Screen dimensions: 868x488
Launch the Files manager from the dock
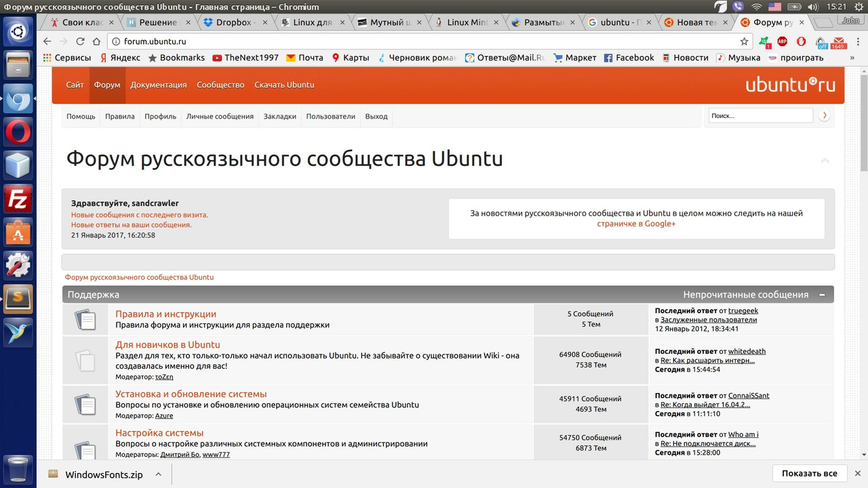(18, 66)
